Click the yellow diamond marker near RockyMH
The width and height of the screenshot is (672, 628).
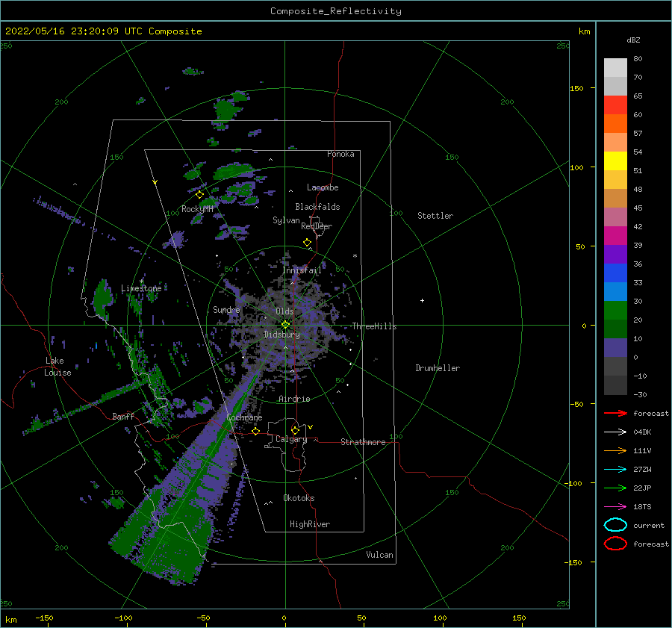coord(199,195)
